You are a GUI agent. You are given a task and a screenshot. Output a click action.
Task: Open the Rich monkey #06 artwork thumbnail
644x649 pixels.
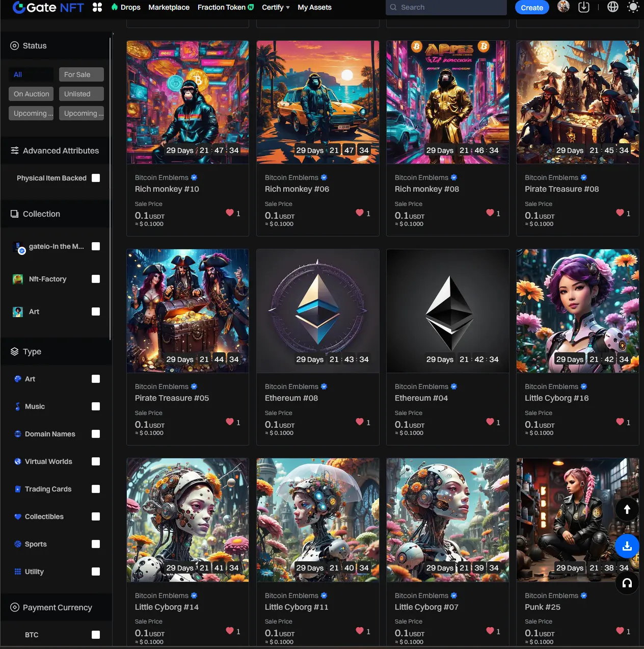318,102
